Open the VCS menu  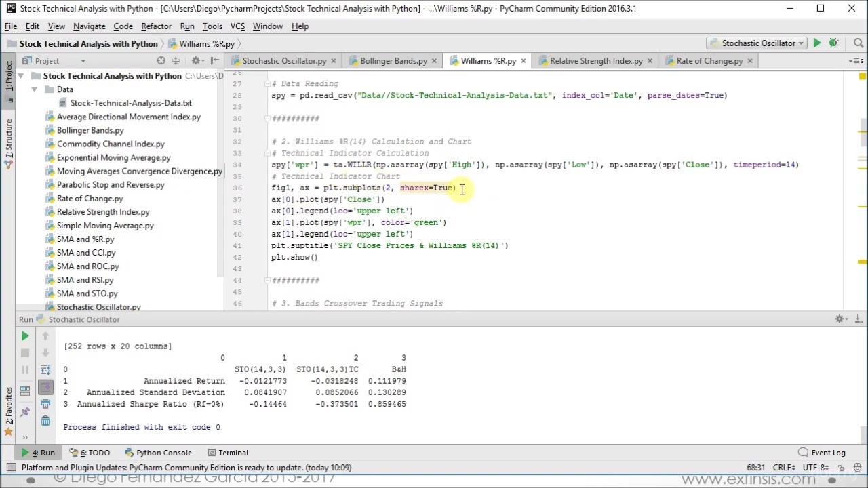(x=237, y=26)
